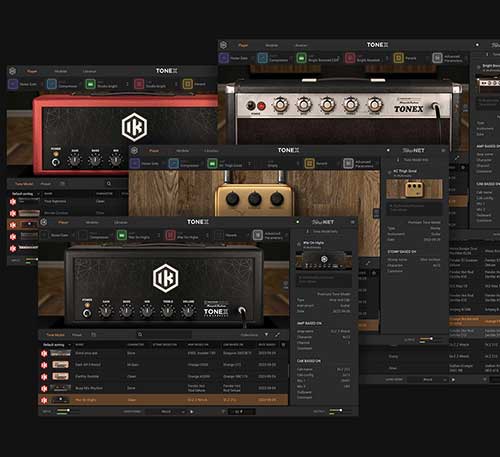Click the hexagon logo icon in the red amp window
The height and width of the screenshot is (457, 500).
click(x=12, y=71)
